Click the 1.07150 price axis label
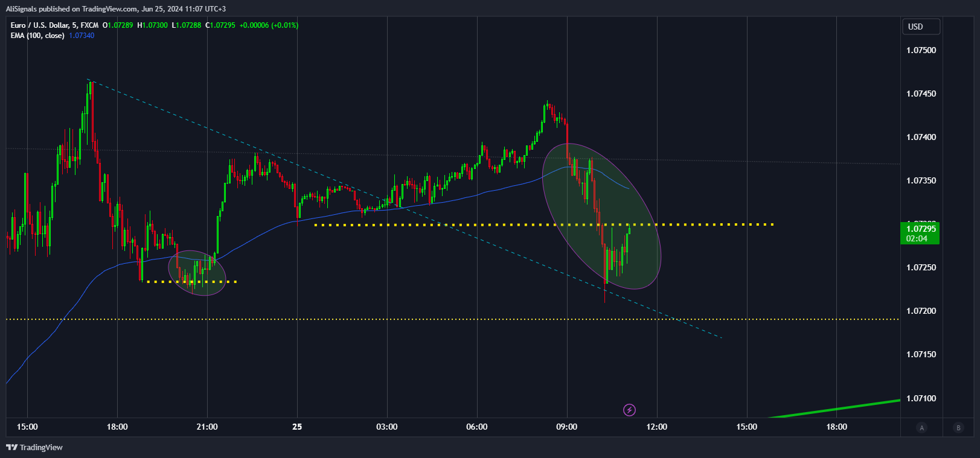The image size is (980, 458). click(921, 354)
